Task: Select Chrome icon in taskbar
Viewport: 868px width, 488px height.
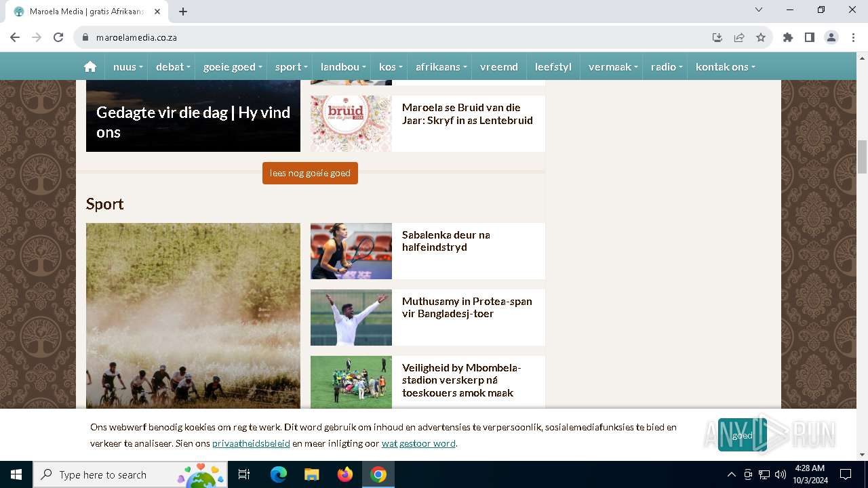Action: click(378, 474)
